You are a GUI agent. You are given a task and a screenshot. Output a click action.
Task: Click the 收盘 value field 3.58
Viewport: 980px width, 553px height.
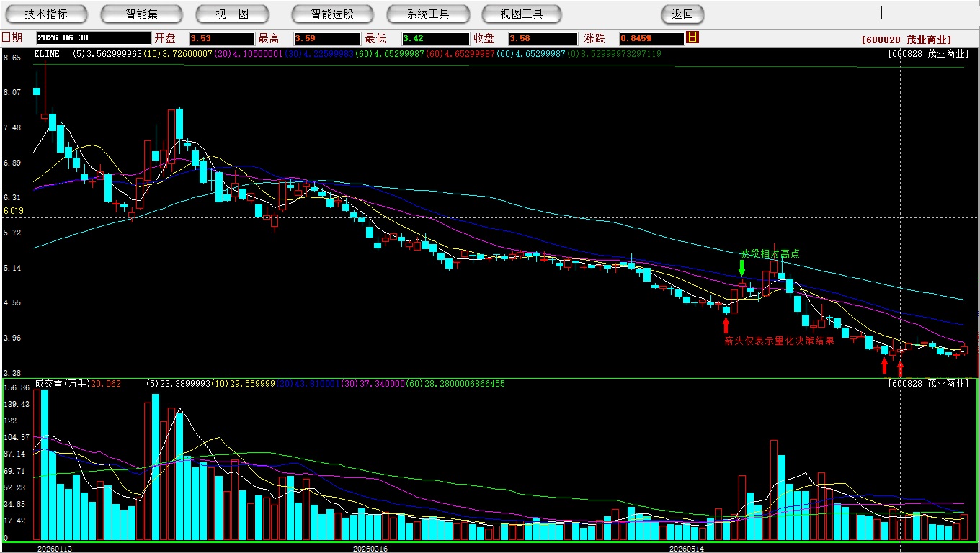tap(543, 38)
